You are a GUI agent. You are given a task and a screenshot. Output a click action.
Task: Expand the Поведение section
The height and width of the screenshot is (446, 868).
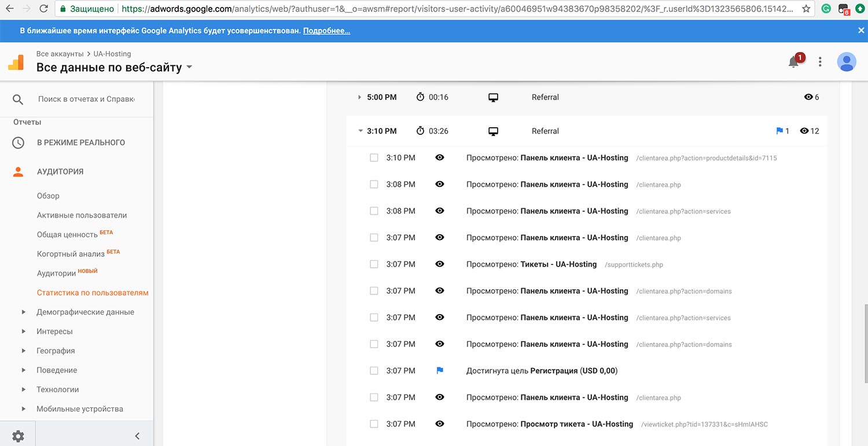click(24, 370)
